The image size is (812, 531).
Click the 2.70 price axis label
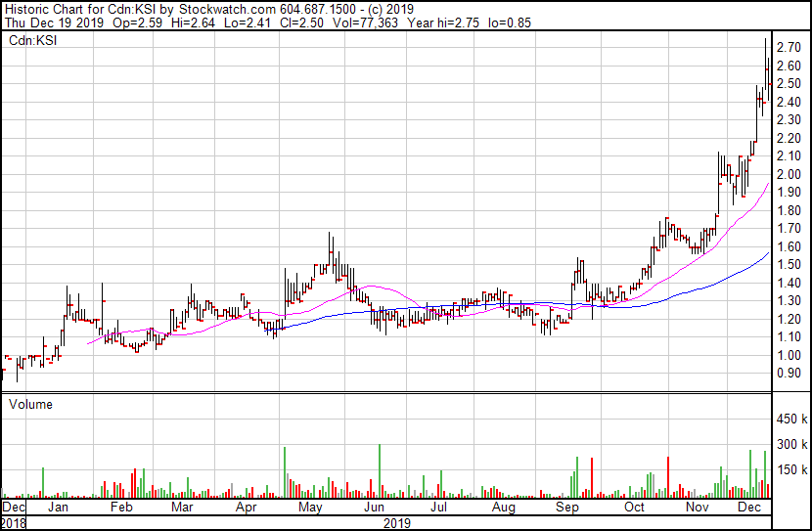pyautogui.click(x=789, y=48)
